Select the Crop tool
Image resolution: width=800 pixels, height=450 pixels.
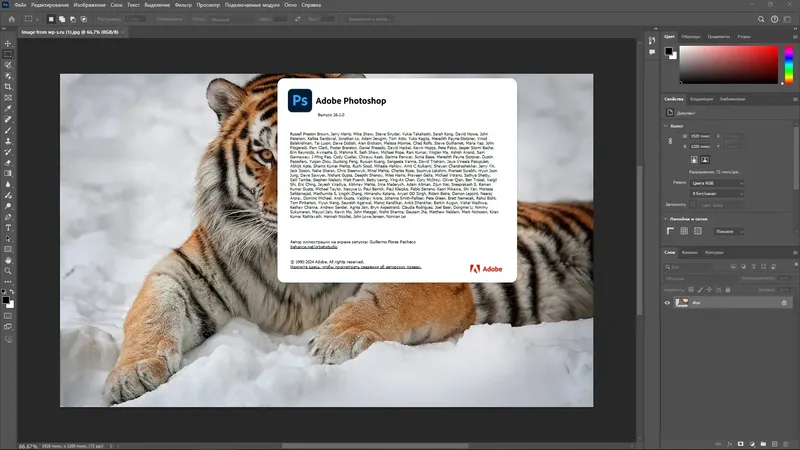[8, 86]
